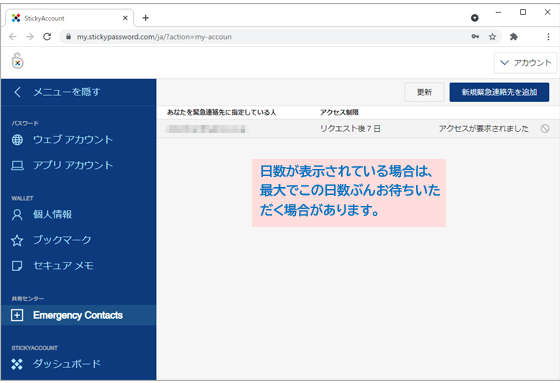Screen dimensions: 560x383
Task: Open the saved passwords key icon
Action: click(475, 36)
